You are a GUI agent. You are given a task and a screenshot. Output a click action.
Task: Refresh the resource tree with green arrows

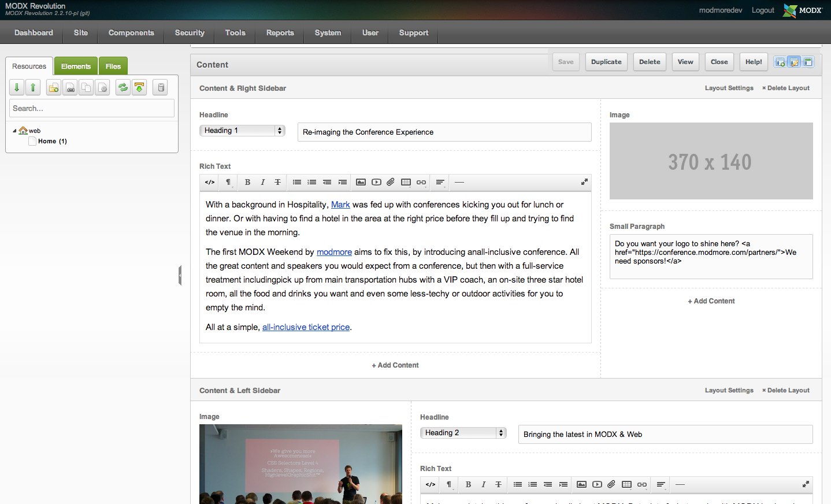coord(123,87)
